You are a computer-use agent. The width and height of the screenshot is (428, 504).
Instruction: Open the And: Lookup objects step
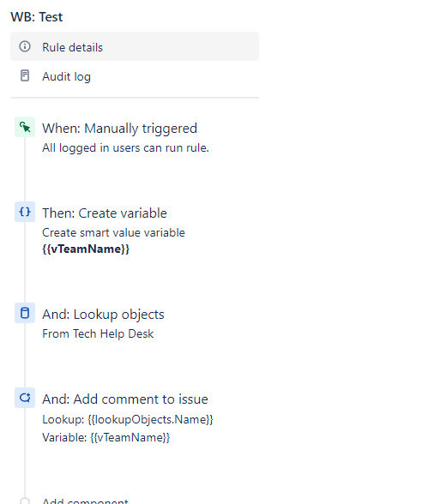(x=103, y=315)
